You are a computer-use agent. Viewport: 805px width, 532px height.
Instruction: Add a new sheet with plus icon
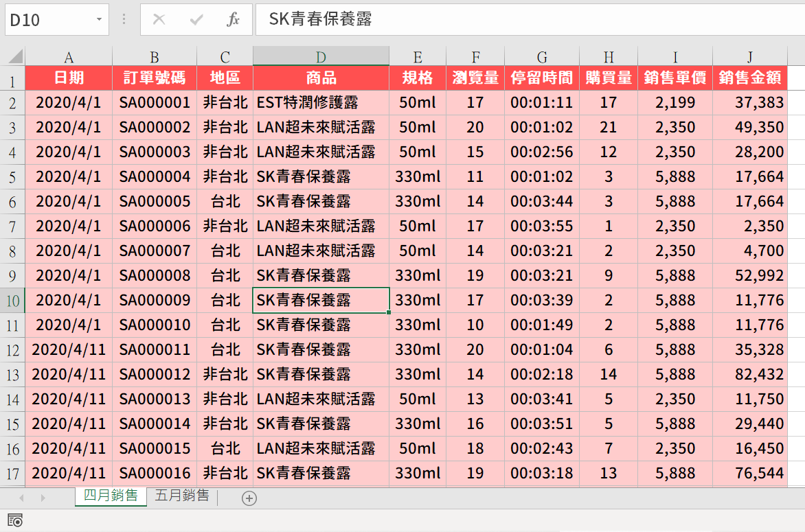249,498
